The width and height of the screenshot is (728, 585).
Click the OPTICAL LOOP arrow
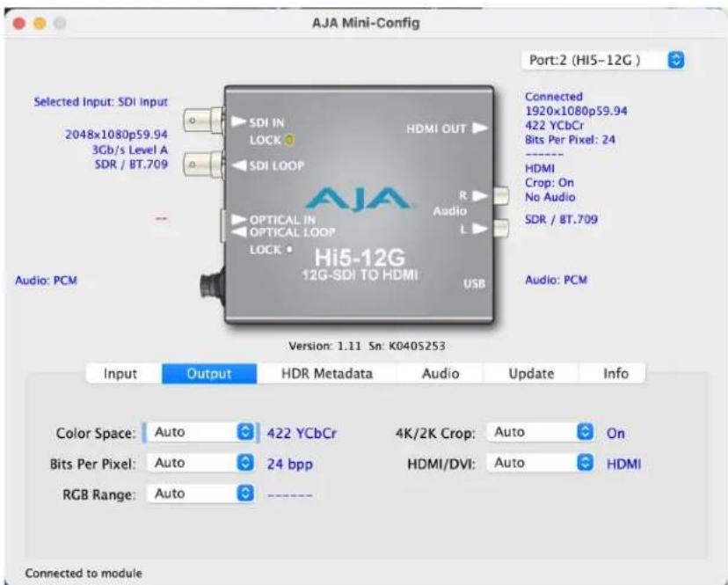pyautogui.click(x=238, y=232)
